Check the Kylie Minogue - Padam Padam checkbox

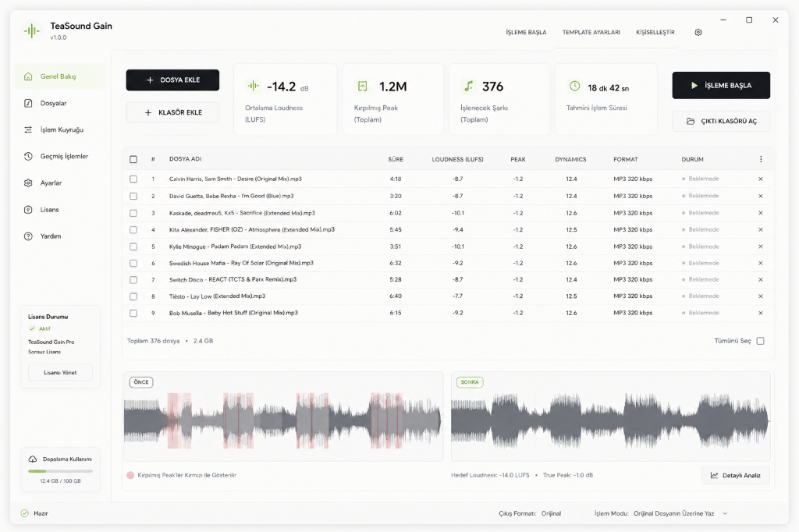tap(133, 246)
